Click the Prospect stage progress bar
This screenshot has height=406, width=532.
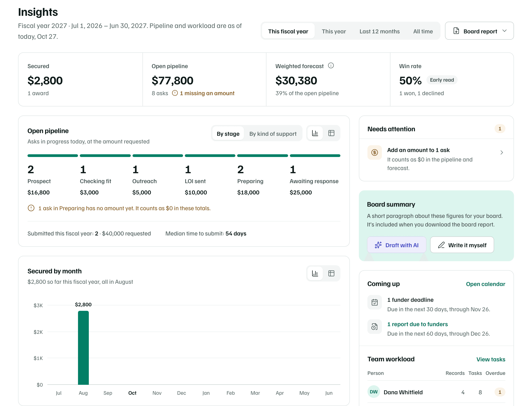pos(53,156)
